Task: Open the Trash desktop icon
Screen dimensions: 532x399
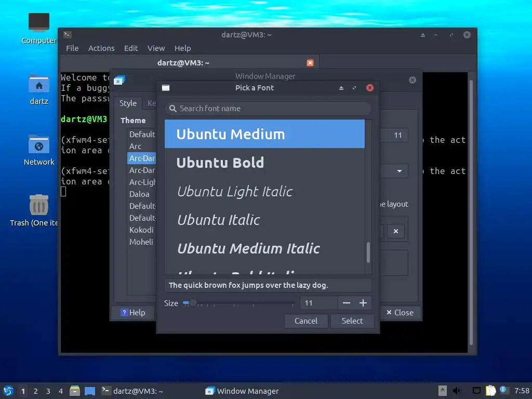Action: tap(38, 205)
